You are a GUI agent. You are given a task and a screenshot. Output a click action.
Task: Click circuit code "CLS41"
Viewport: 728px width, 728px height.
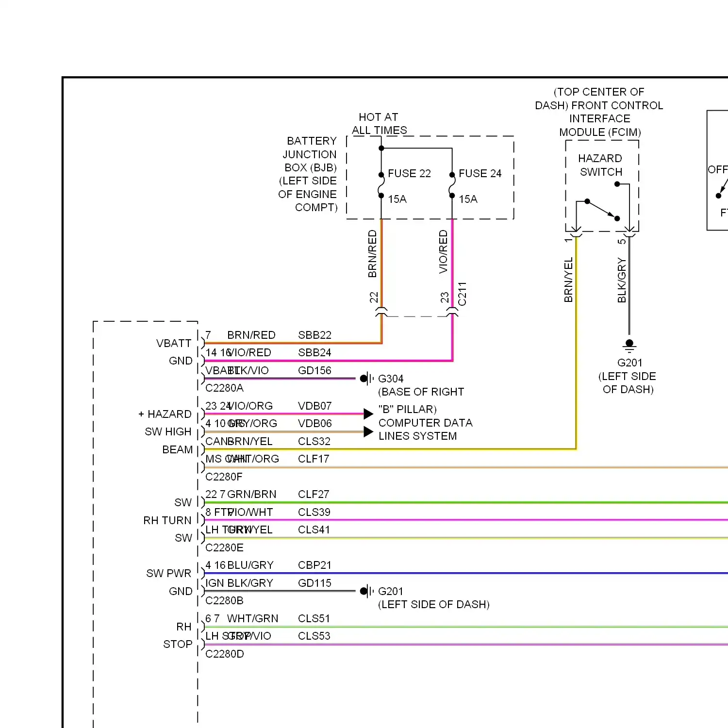(x=314, y=529)
